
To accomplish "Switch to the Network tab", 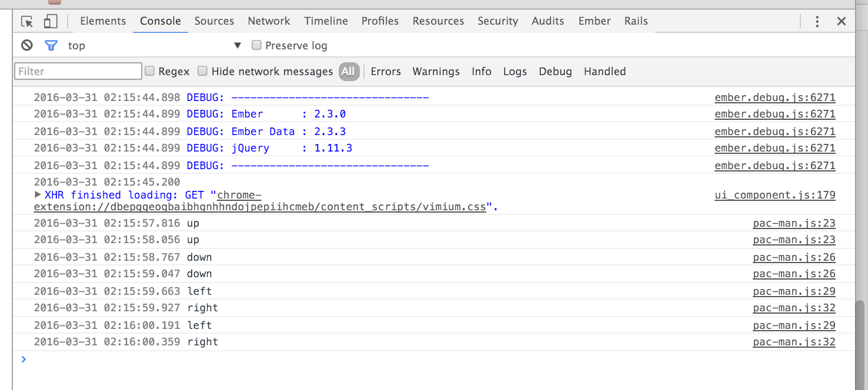I will pyautogui.click(x=269, y=21).
